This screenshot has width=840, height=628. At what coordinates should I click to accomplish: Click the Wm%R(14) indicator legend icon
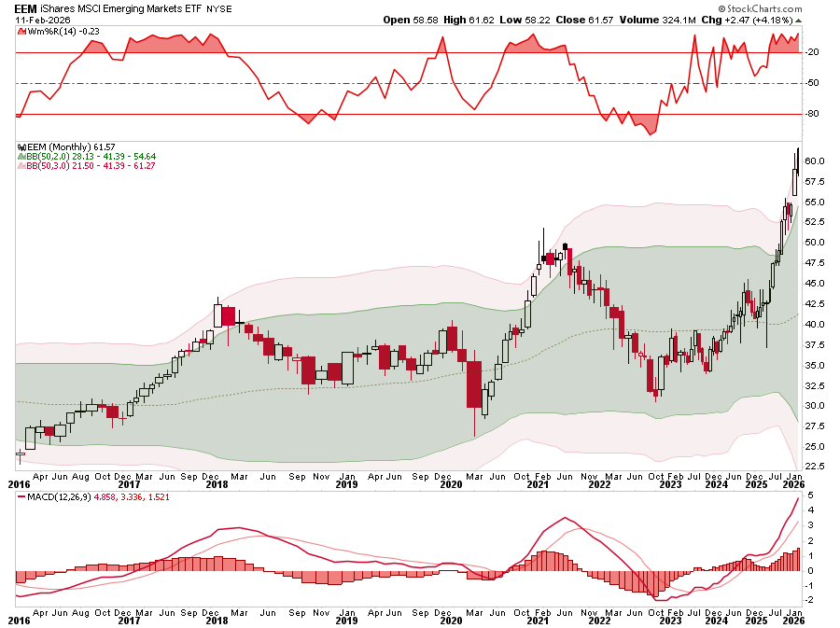point(21,30)
